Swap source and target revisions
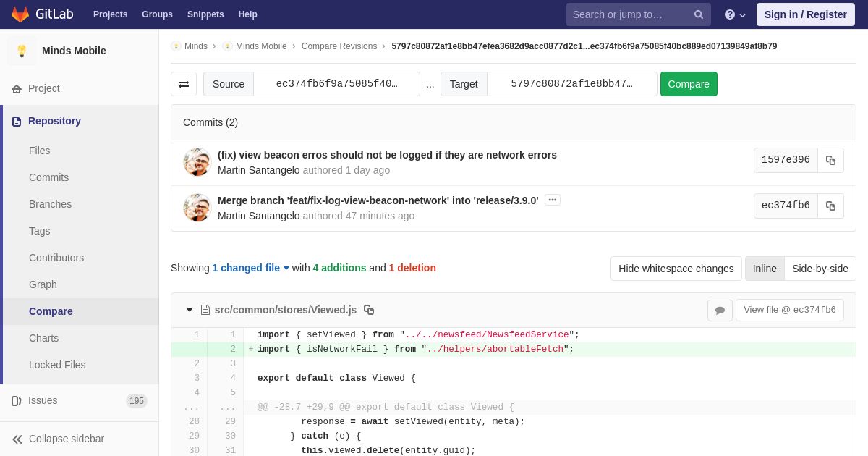Image resolution: width=868 pixels, height=456 pixels. [x=184, y=84]
